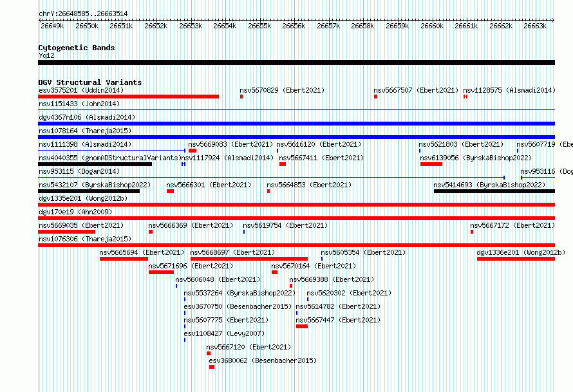The width and height of the screenshot is (573, 392).
Task: Click the nsv1111398 (Alsmadi2014) label
Action: click(85, 144)
